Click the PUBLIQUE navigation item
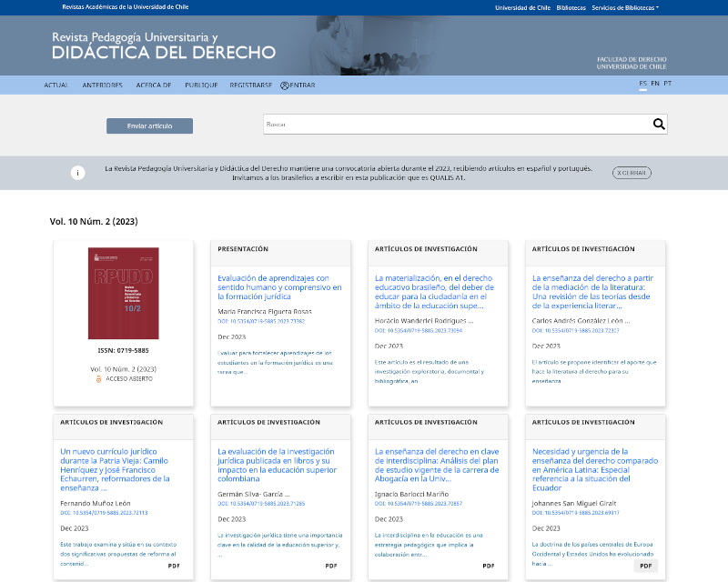This screenshot has width=728, height=582. pos(201,85)
